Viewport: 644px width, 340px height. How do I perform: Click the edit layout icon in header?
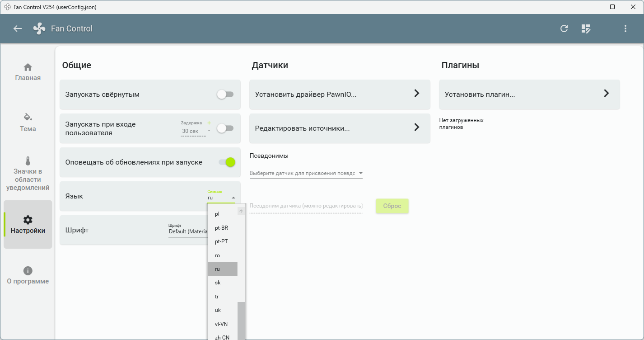(x=586, y=28)
